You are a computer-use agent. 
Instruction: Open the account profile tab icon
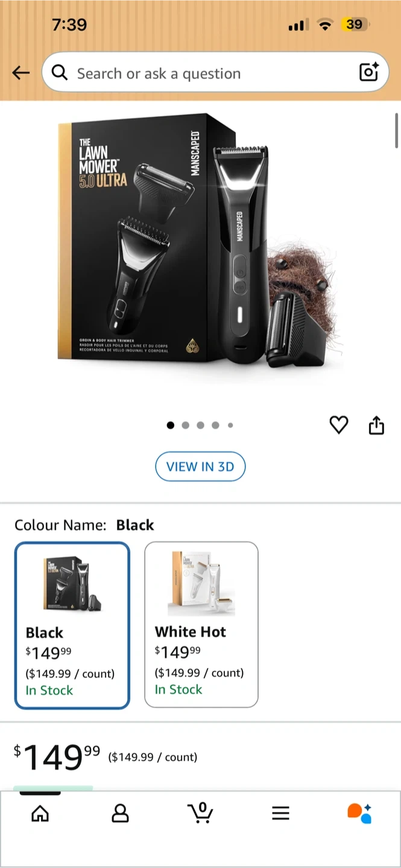(121, 813)
